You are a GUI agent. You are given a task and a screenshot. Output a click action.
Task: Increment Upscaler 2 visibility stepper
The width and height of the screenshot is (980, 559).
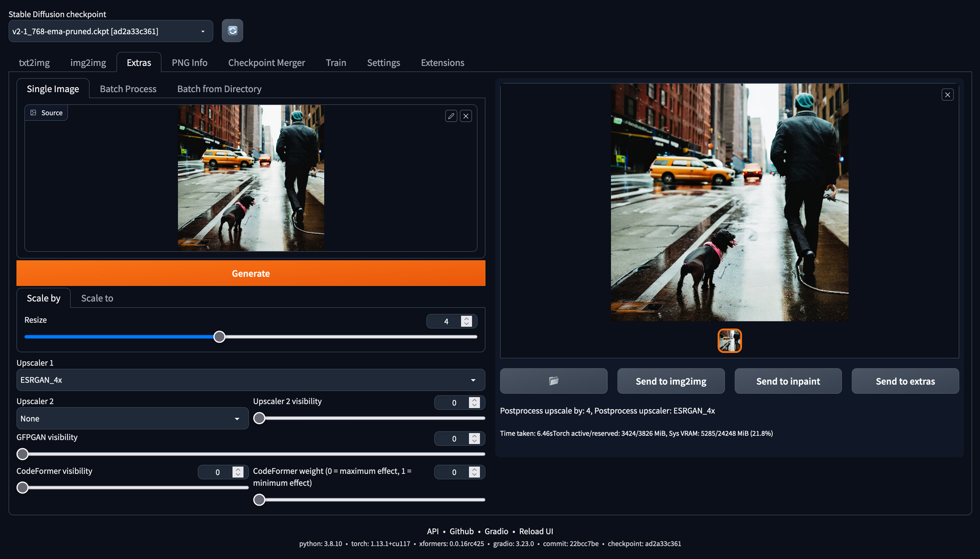point(474,400)
